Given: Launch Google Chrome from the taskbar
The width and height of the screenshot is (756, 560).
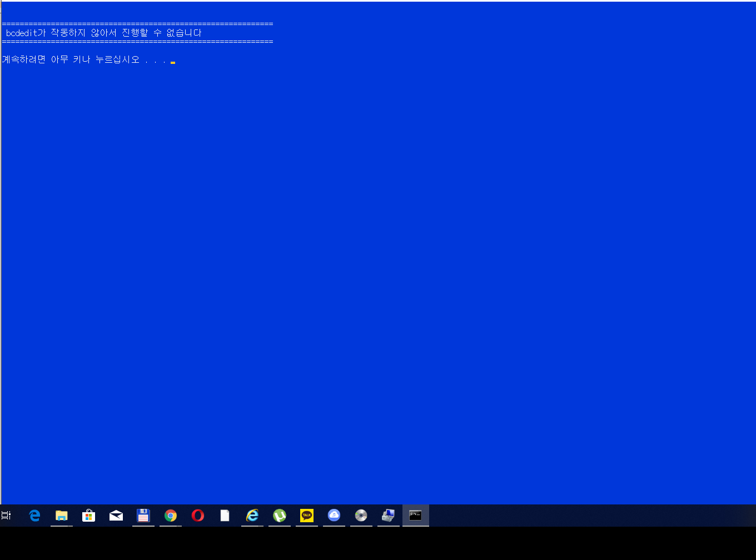Looking at the screenshot, I should click(171, 516).
